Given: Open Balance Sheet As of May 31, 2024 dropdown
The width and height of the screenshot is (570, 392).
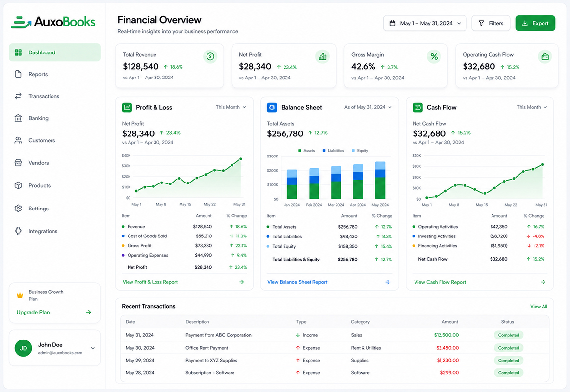Looking at the screenshot, I should 368,107.
